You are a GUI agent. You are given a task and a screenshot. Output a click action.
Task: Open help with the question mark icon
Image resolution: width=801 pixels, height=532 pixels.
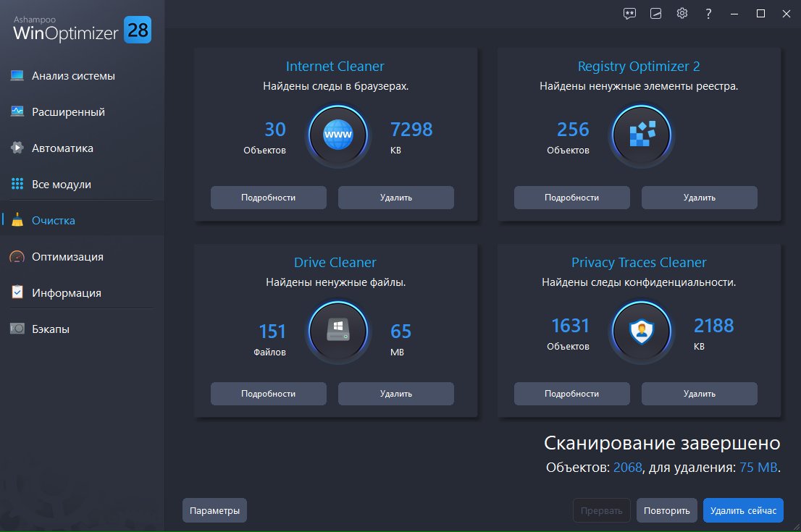tap(708, 14)
